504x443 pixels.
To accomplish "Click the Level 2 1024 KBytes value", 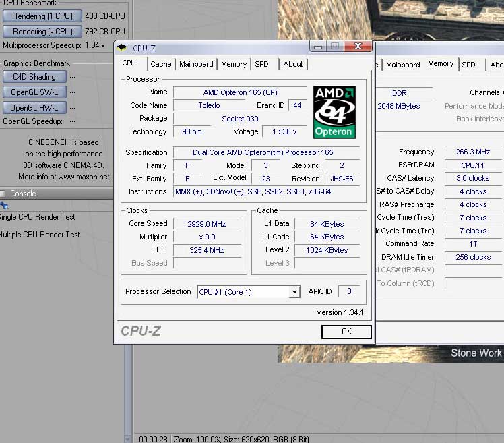I will point(327,250).
